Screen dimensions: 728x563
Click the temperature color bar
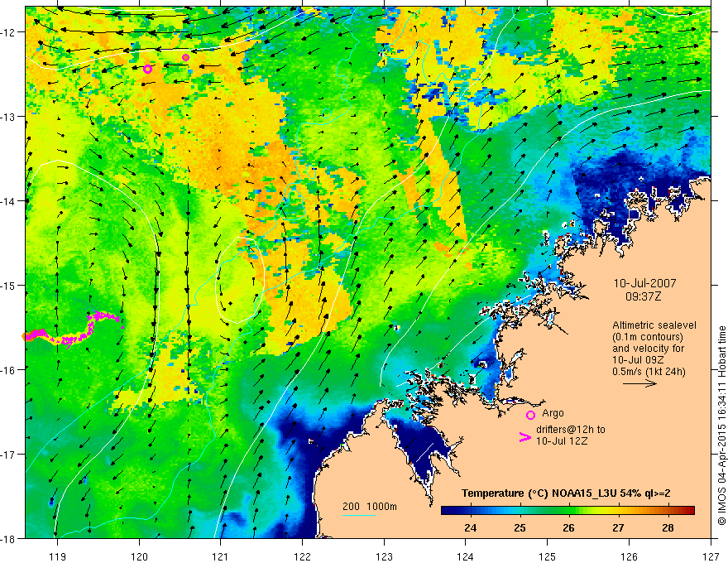pos(568,510)
